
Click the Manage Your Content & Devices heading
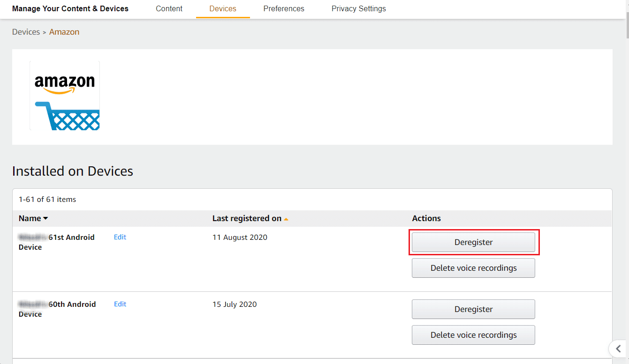click(x=70, y=8)
